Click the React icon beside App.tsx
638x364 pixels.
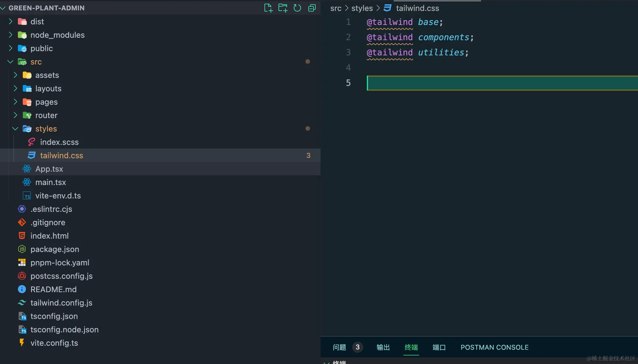tap(27, 169)
